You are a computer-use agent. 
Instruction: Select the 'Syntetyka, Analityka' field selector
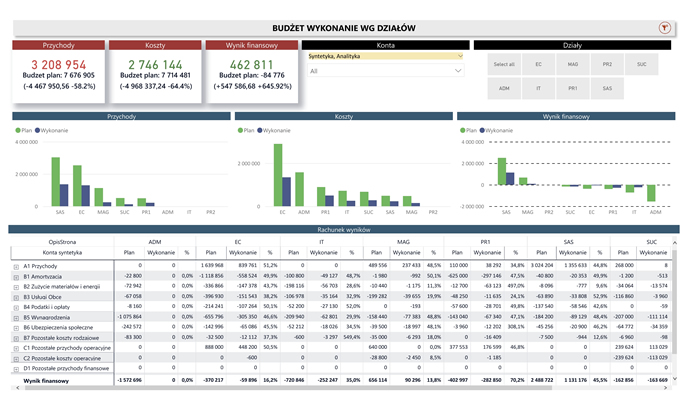pos(386,57)
